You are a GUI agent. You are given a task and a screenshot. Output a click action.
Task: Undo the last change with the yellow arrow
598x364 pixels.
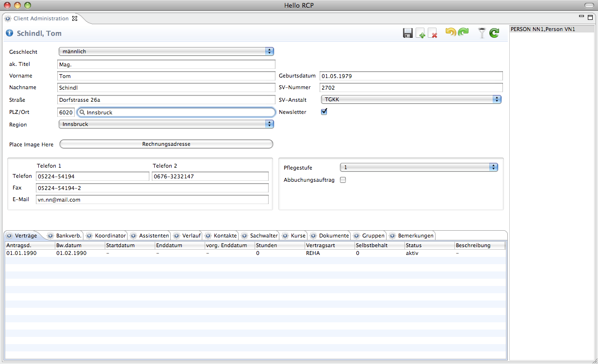[451, 33]
